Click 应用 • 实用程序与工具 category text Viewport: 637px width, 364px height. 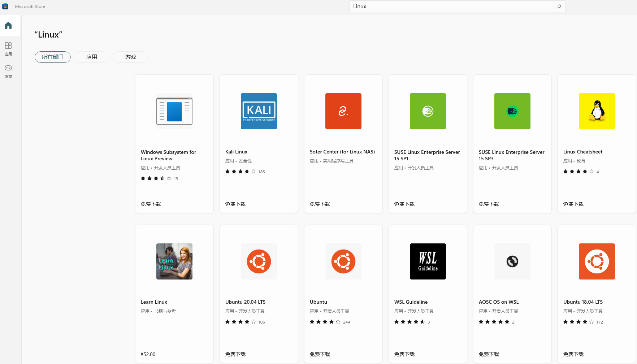click(x=331, y=161)
